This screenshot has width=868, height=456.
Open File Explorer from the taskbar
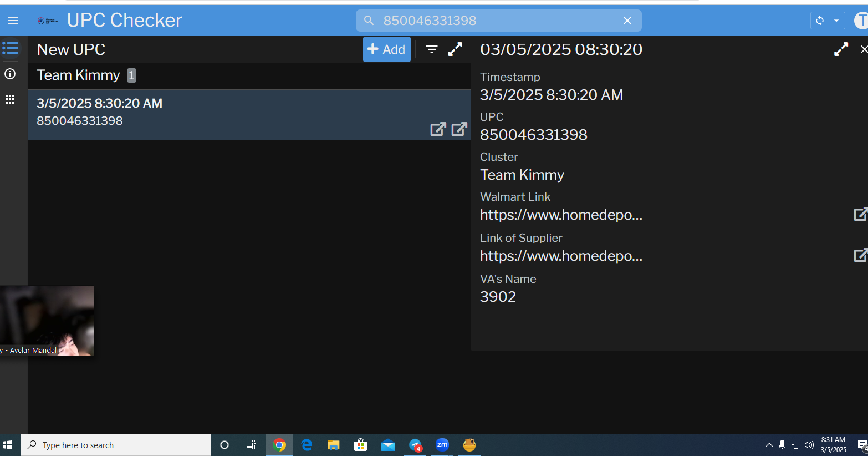333,445
